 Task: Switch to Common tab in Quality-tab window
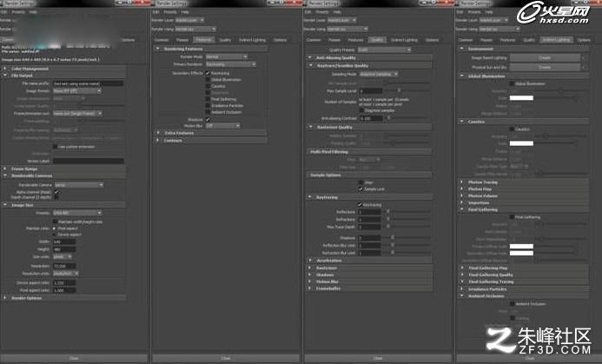coord(314,40)
